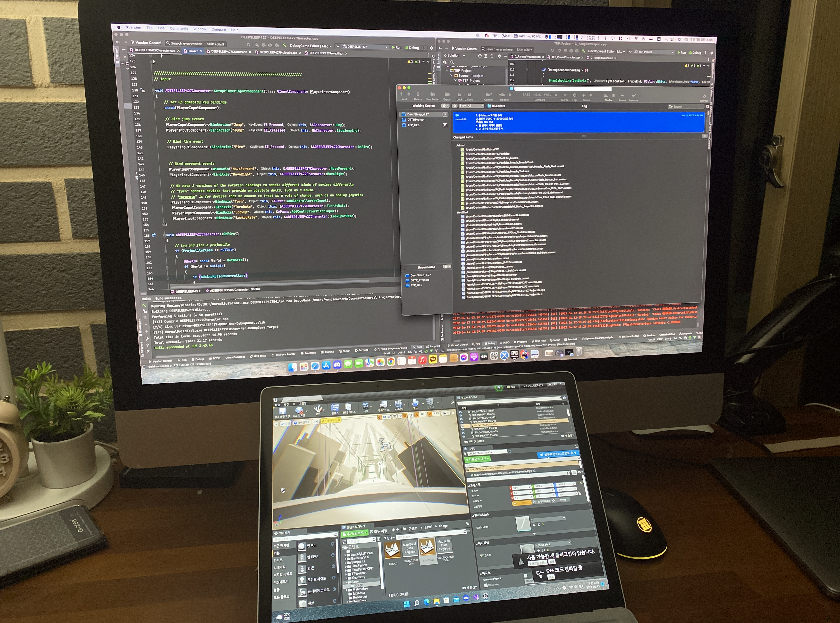840x623 pixels.
Task: Click the Revert arrow icon
Action: click(622, 95)
